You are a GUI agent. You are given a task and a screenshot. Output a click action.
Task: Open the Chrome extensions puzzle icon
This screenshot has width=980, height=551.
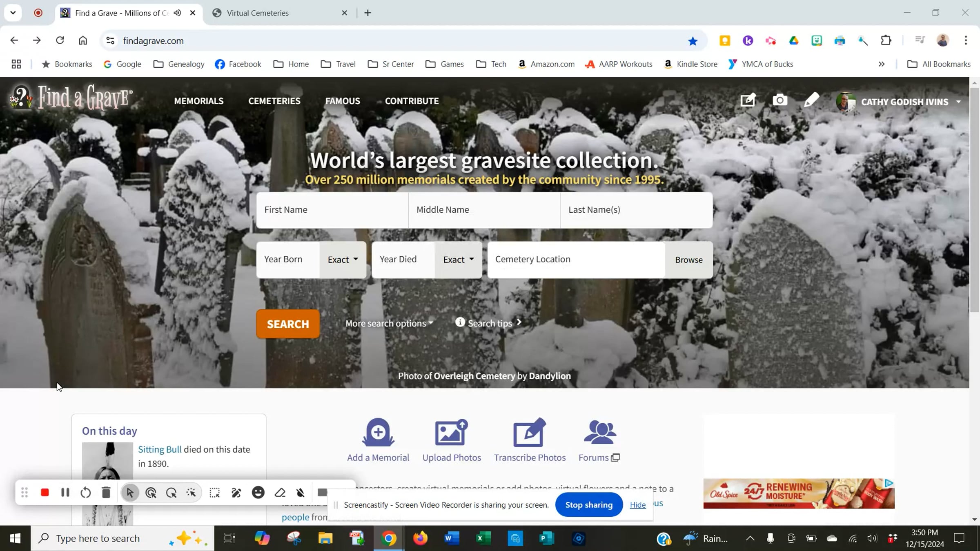[x=886, y=40]
